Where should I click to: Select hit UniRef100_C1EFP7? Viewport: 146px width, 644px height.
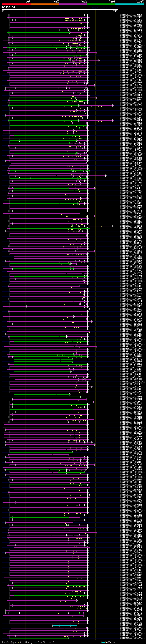(x=131, y=98)
